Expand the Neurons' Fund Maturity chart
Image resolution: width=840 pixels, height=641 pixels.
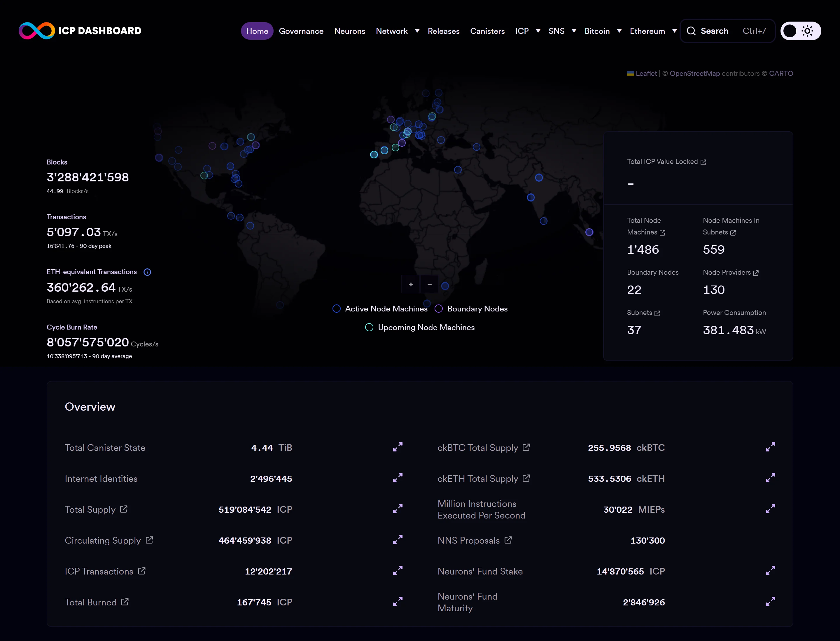coord(771,601)
